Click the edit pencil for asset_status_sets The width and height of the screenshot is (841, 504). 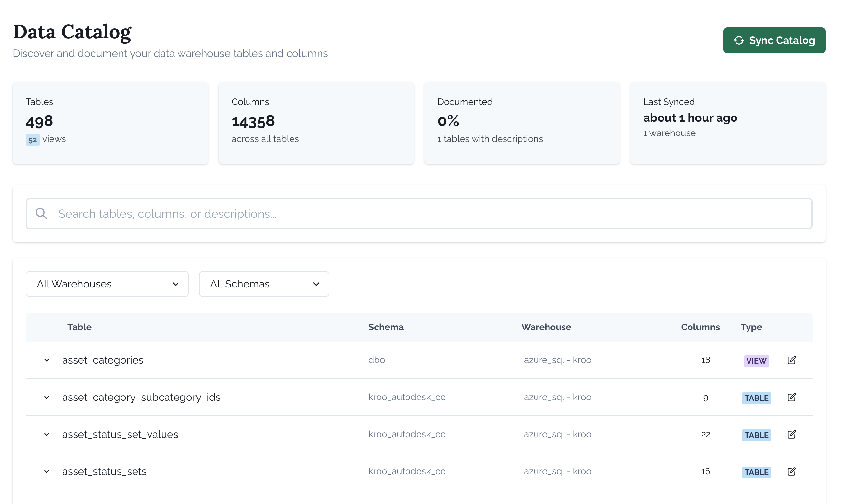pyautogui.click(x=792, y=471)
